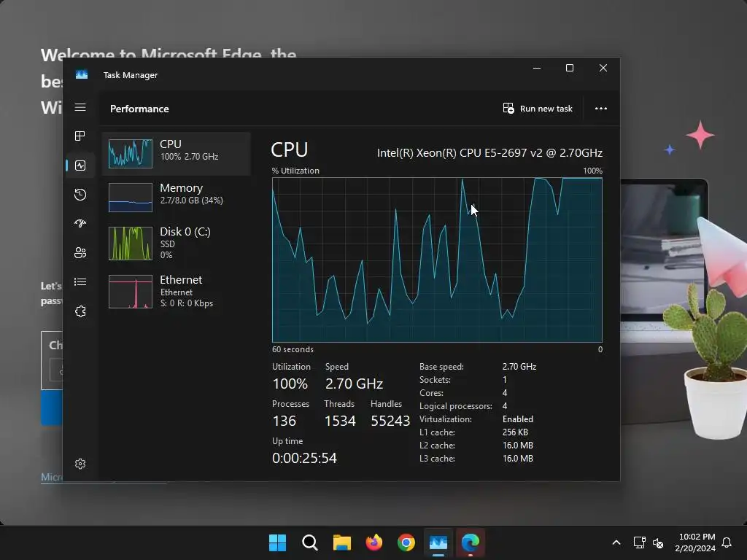This screenshot has height=560, width=747.
Task: Select the Memory performance entry
Action: pos(177,197)
